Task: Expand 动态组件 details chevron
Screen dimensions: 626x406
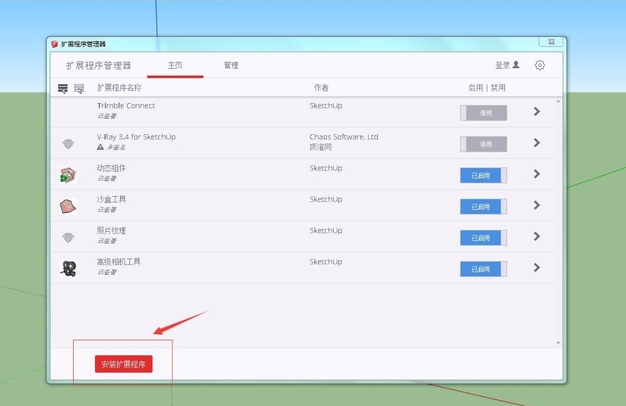Action: [537, 174]
